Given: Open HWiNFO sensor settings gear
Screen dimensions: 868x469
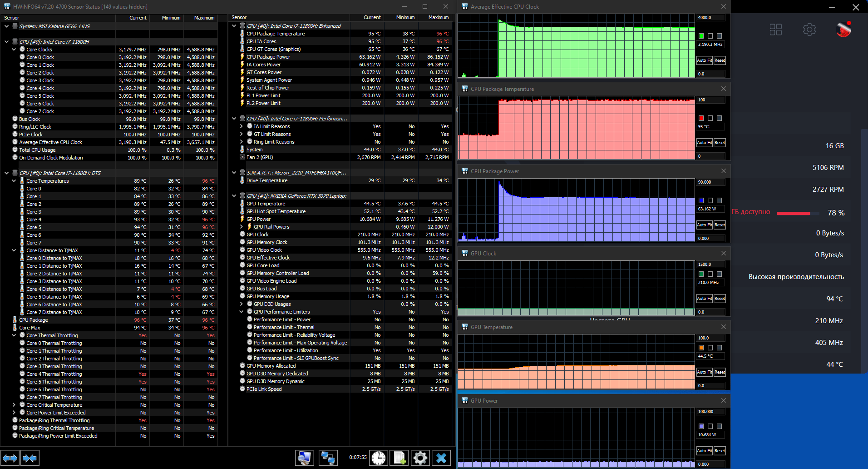Looking at the screenshot, I should point(420,458).
